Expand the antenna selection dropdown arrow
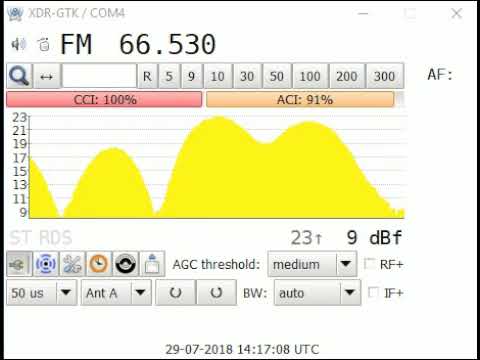The width and height of the screenshot is (480, 360). pyautogui.click(x=141, y=293)
